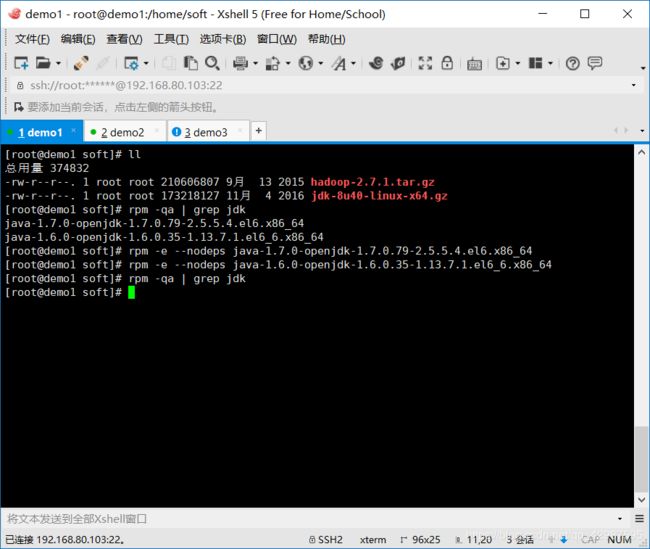650x549 pixels.
Task: Expand the globe encoding dropdown arrow
Action: [x=320, y=63]
